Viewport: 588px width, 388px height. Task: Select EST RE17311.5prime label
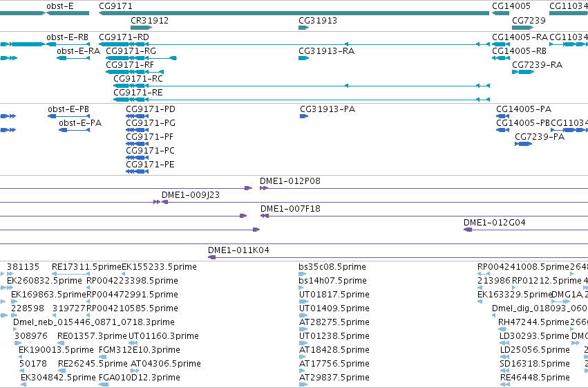click(x=86, y=267)
